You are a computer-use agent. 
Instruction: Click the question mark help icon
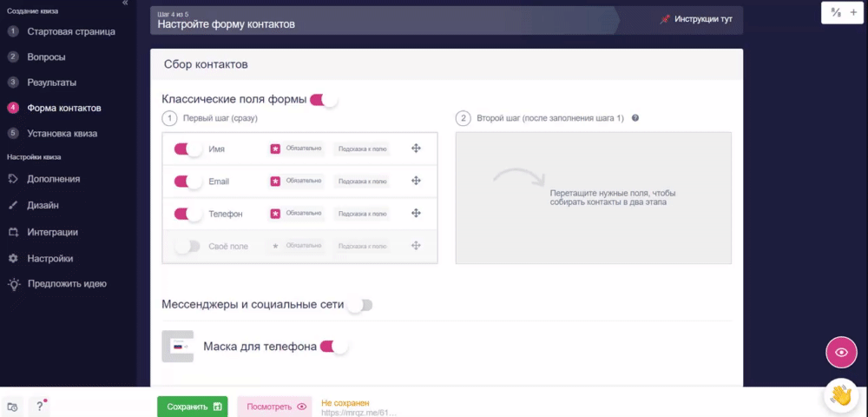[39, 407]
